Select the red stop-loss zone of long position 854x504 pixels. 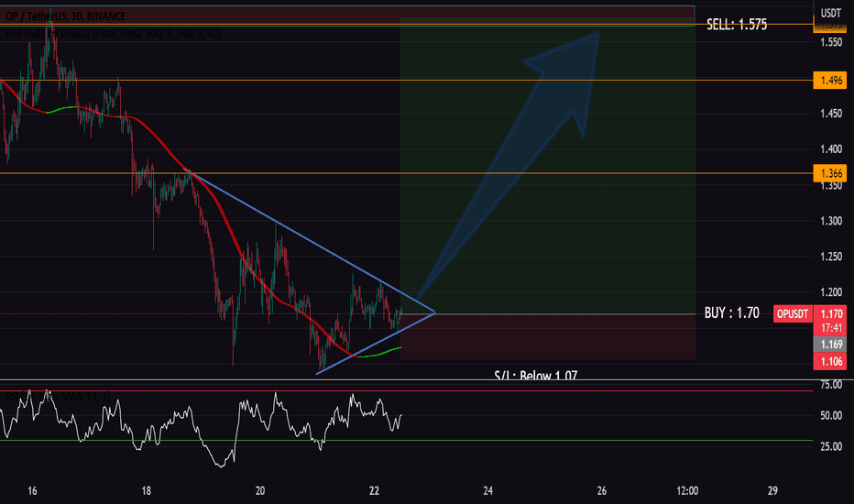pos(547,336)
